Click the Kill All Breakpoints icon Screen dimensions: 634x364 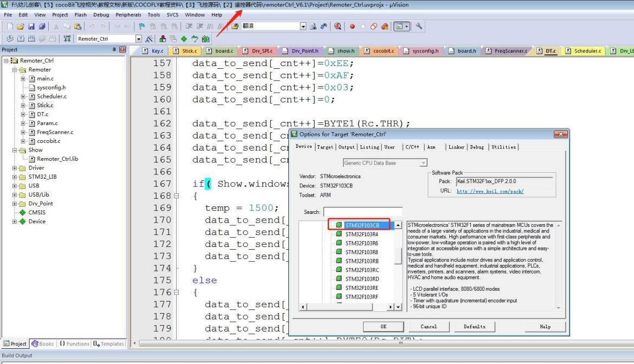[385, 27]
